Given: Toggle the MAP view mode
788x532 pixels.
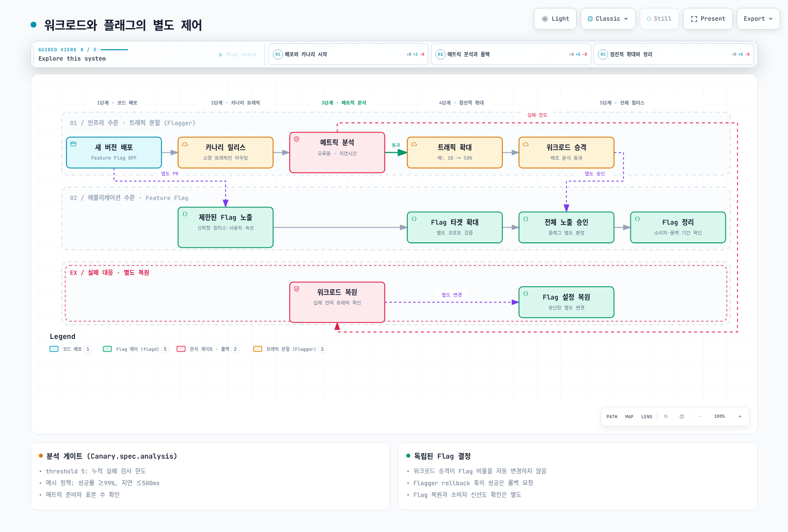Looking at the screenshot, I should [x=629, y=417].
